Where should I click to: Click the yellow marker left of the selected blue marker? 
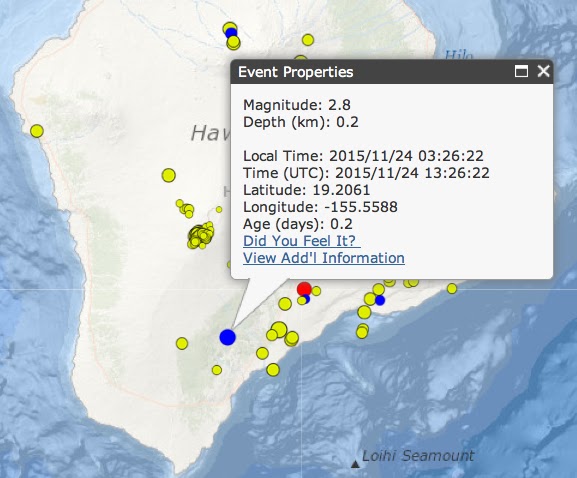click(x=182, y=343)
